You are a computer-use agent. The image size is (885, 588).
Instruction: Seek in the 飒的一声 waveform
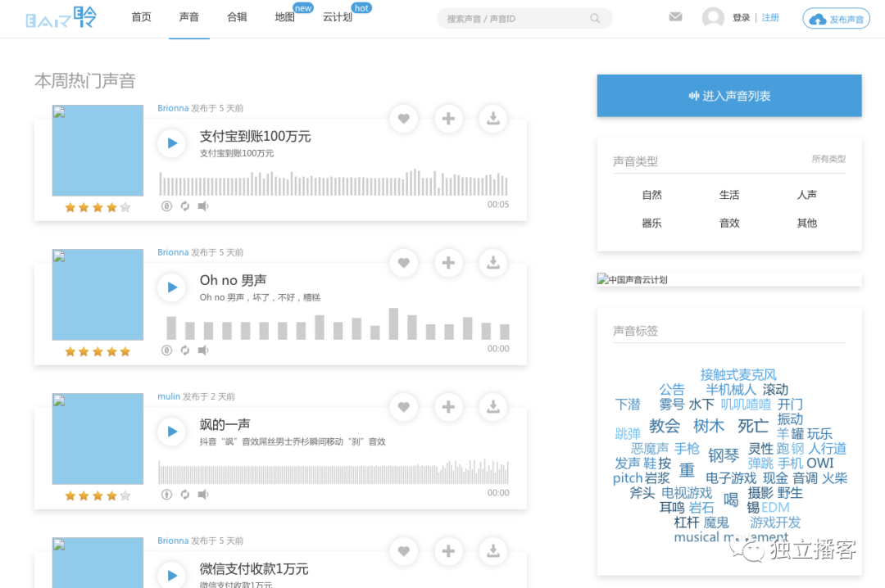[x=334, y=472]
